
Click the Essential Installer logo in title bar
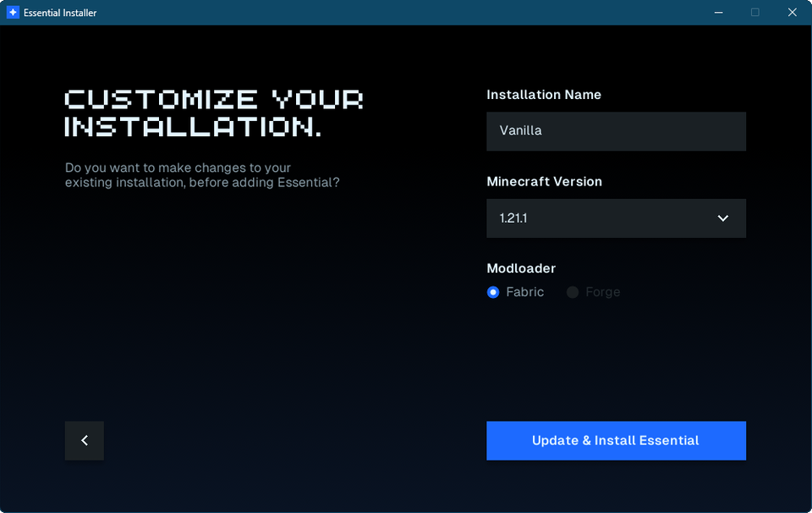coord(13,13)
